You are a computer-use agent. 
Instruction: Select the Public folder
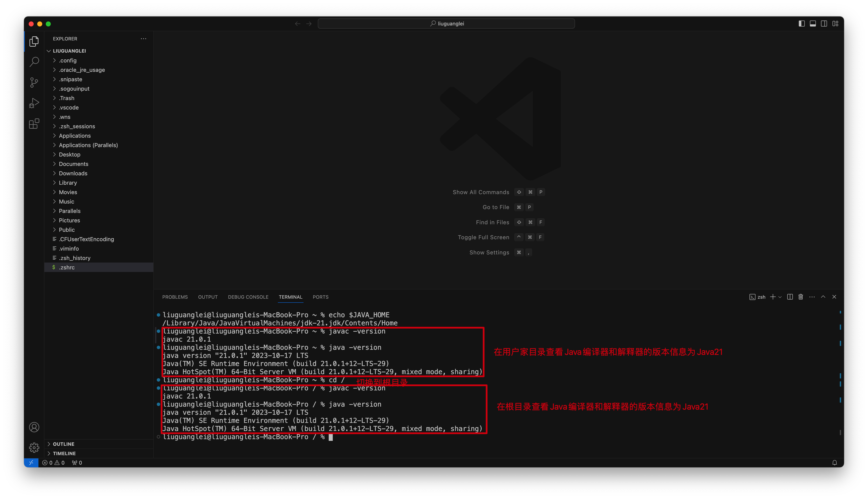tap(99, 230)
